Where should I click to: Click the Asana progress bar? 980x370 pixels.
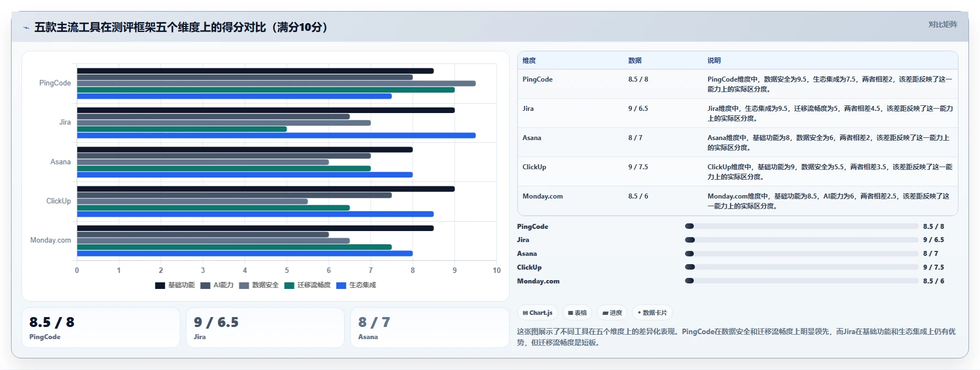(x=802, y=254)
